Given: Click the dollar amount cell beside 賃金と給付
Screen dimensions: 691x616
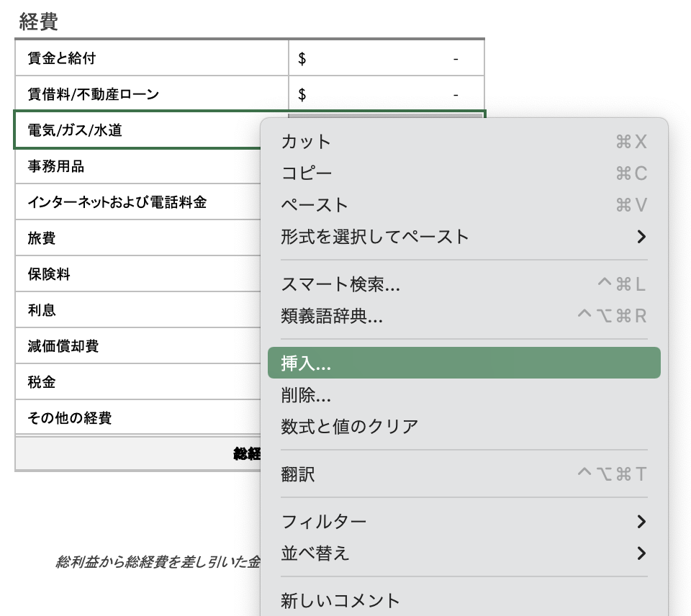Looking at the screenshot, I should (x=387, y=58).
